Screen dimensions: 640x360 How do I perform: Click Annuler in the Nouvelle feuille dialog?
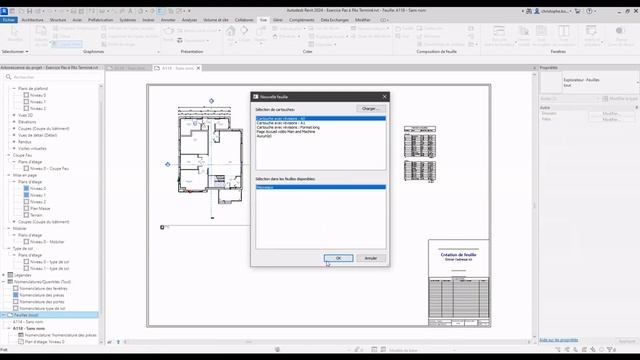pyautogui.click(x=371, y=258)
